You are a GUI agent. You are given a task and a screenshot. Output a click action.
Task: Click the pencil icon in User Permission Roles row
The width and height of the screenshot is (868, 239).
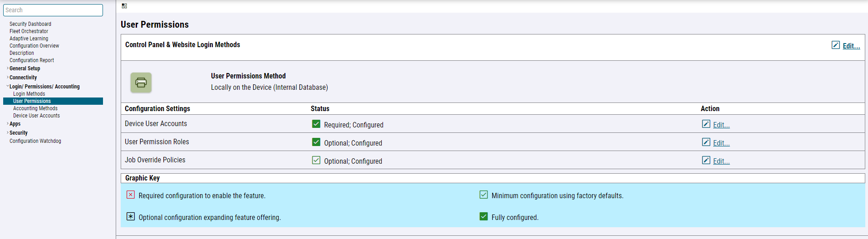click(x=706, y=142)
